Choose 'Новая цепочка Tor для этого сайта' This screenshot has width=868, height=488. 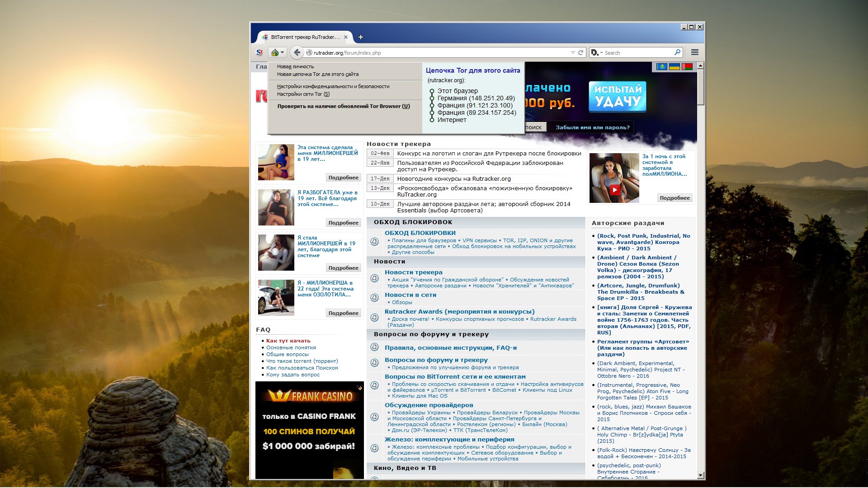click(317, 74)
